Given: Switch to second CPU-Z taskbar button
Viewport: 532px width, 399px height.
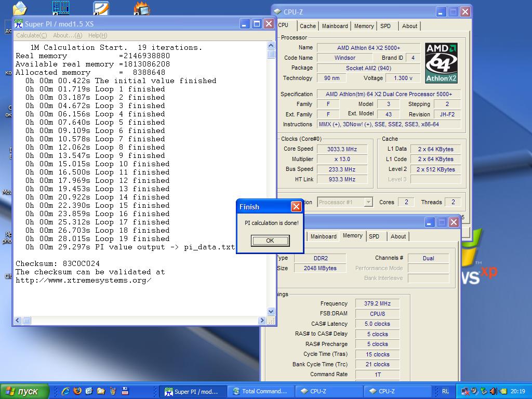Looking at the screenshot, I should (397, 392).
